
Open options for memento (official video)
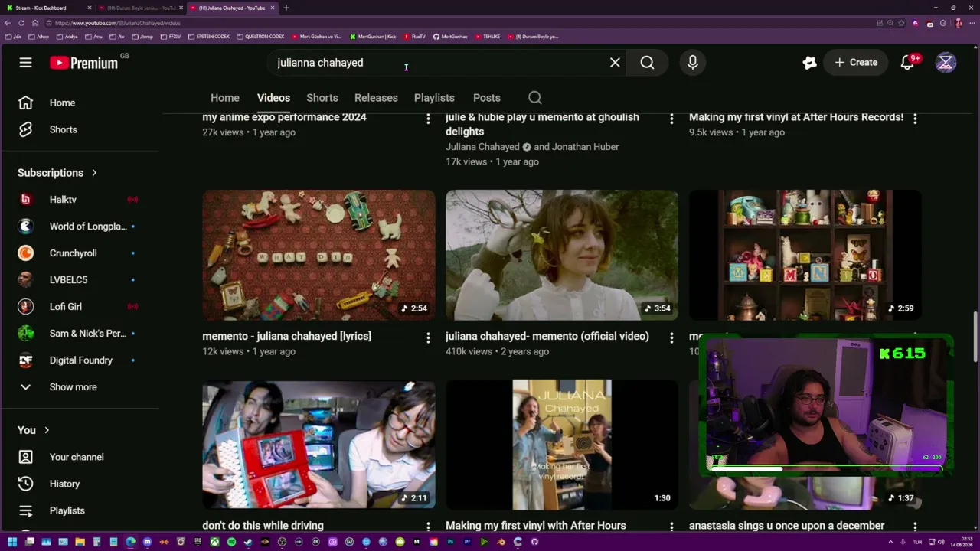pos(671,337)
